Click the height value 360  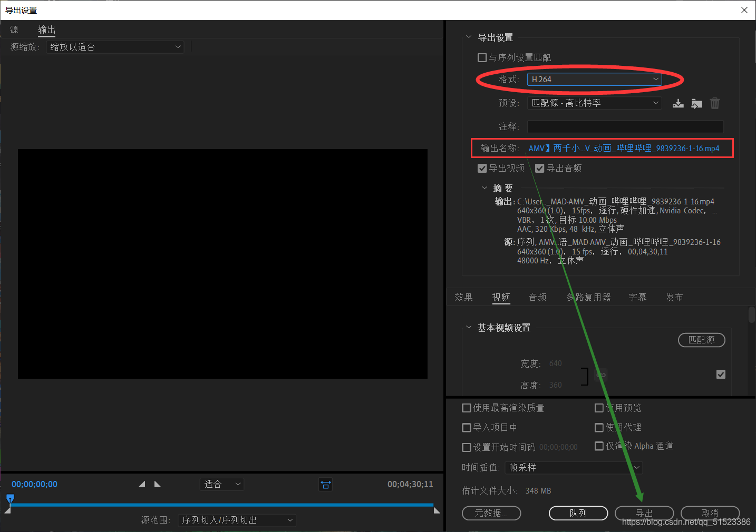click(x=556, y=385)
